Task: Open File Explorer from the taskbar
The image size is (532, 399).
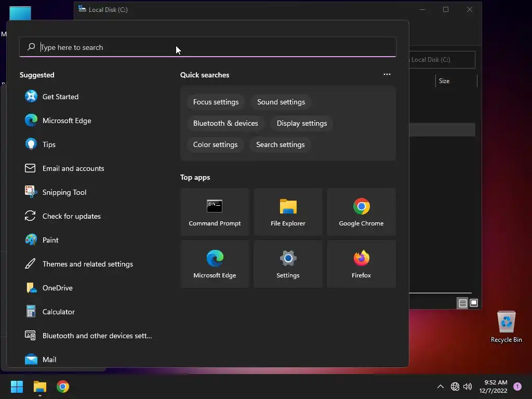Action: 39,387
